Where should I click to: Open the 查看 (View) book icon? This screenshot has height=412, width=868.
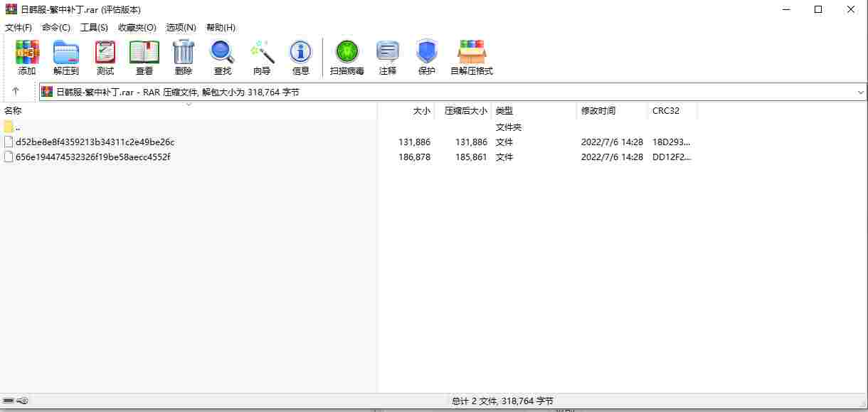pos(144,52)
